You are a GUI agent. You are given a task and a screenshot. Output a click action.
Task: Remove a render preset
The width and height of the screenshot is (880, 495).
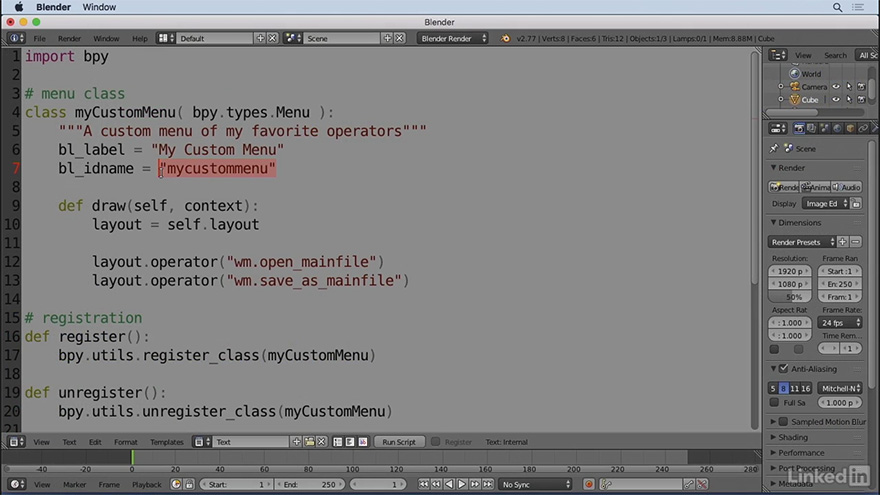pos(855,242)
